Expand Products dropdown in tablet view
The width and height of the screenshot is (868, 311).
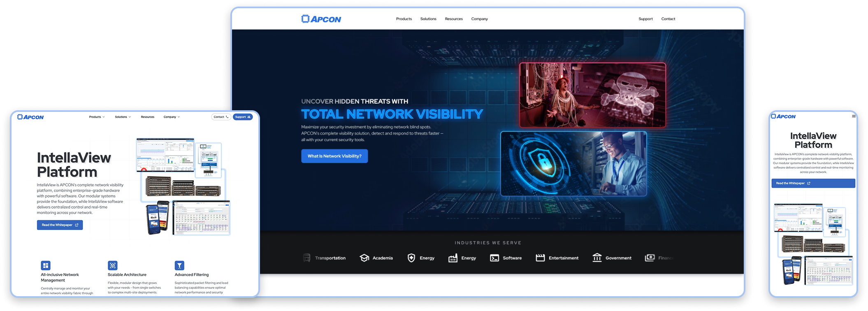coord(97,117)
